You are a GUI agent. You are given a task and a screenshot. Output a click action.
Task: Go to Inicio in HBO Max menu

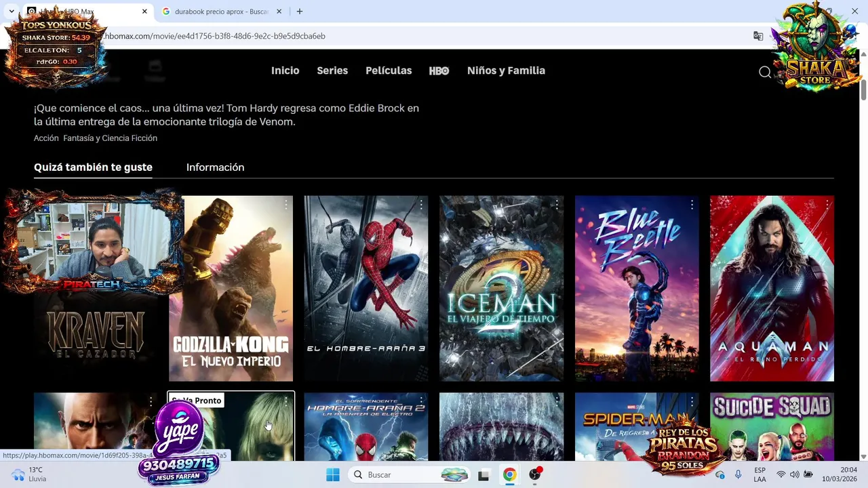[x=285, y=70]
